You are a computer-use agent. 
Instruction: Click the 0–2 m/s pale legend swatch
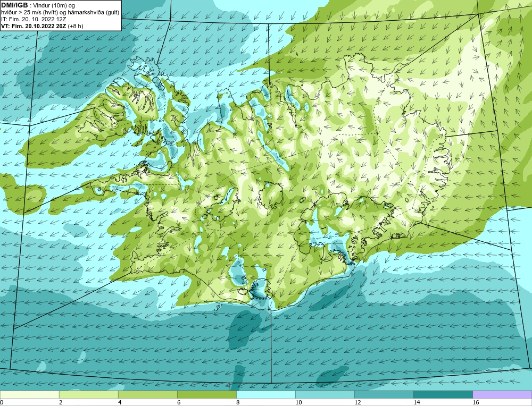tap(29, 394)
